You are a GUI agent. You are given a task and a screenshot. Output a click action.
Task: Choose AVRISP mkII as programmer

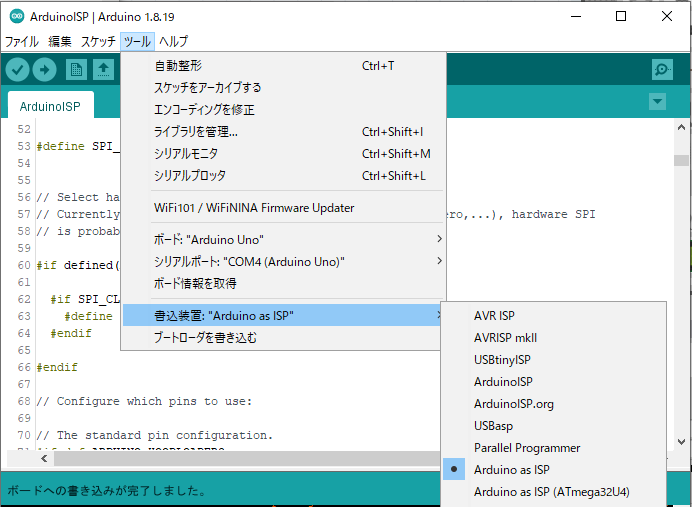point(505,338)
